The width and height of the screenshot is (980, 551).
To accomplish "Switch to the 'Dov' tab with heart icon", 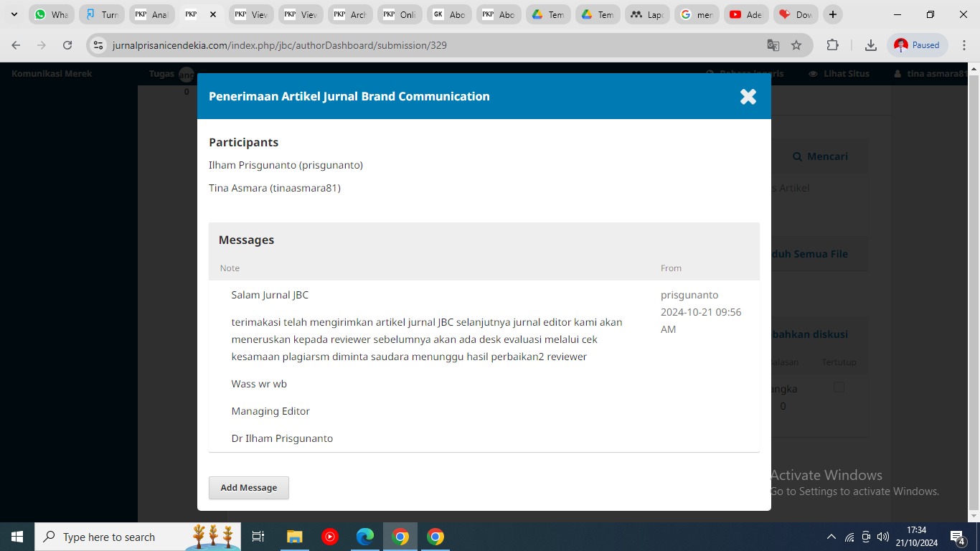I will pos(796,14).
